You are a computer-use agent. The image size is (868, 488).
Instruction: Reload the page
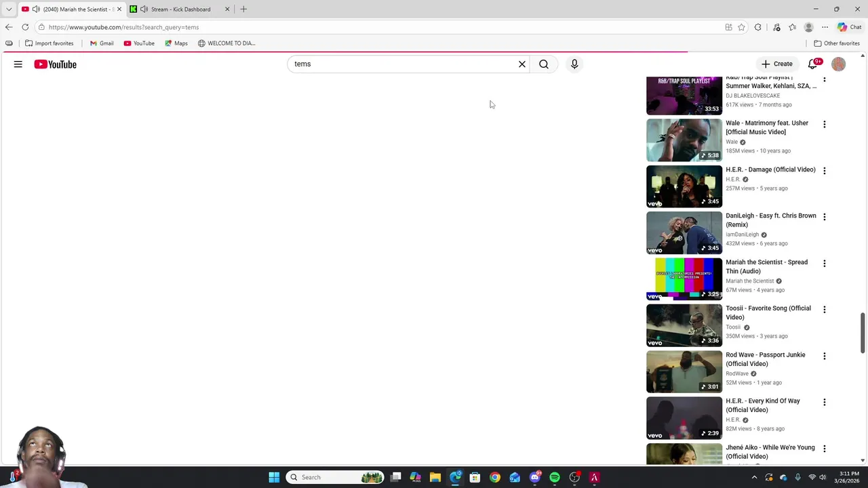tap(25, 27)
